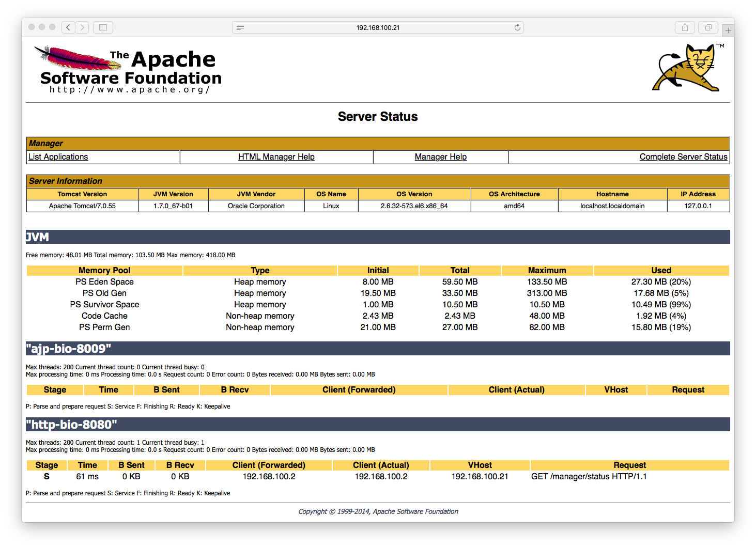The height and width of the screenshot is (548, 756).
Task: Click the PS Old Gen row name
Action: [x=104, y=293]
